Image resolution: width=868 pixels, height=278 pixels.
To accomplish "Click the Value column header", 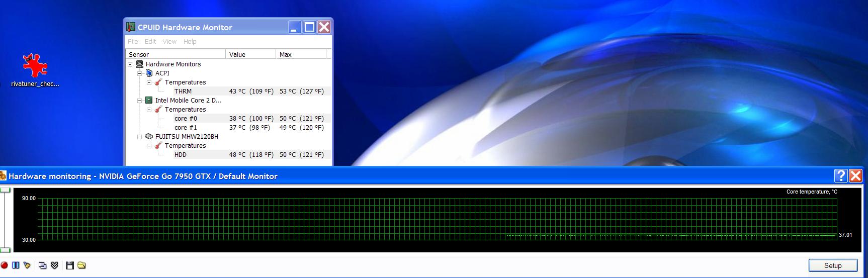I will point(251,54).
